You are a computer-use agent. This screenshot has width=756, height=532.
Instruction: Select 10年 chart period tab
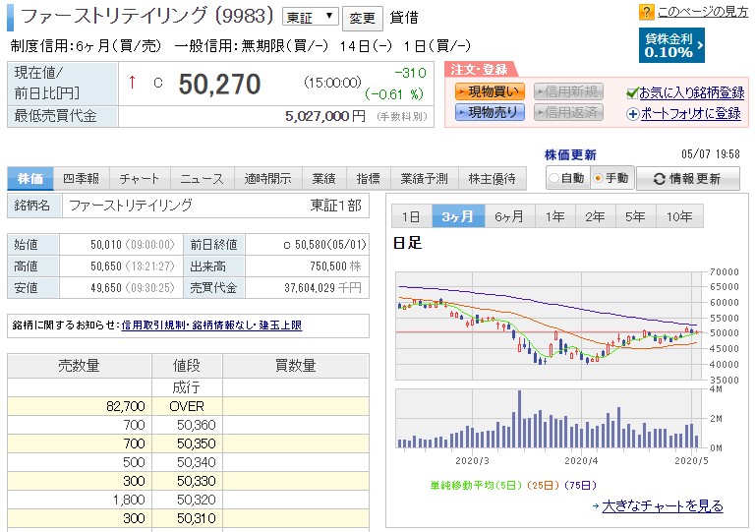tap(679, 216)
